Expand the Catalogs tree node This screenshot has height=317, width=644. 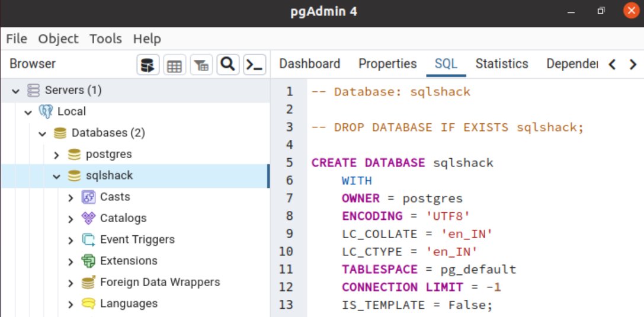coord(71,219)
